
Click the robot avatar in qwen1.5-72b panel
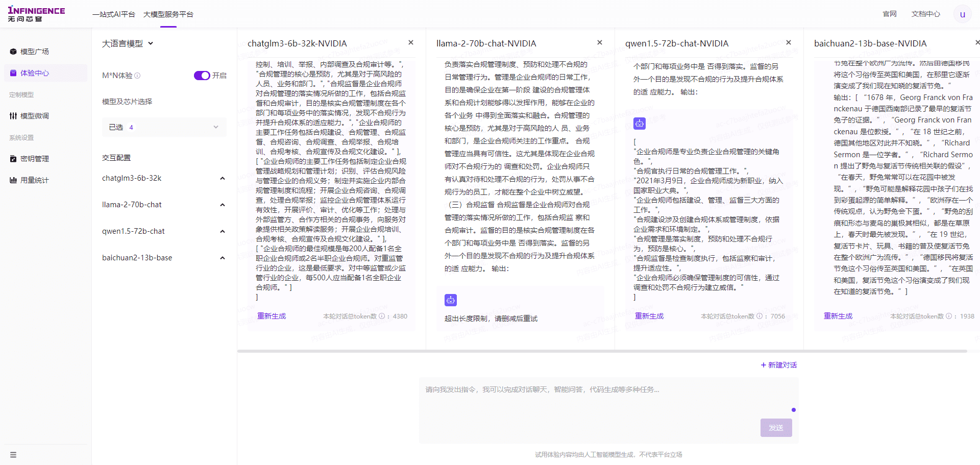point(640,123)
